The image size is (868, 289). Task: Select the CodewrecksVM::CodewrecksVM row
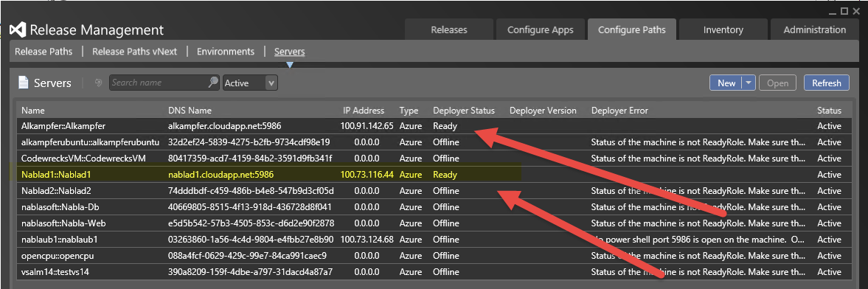pos(434,159)
